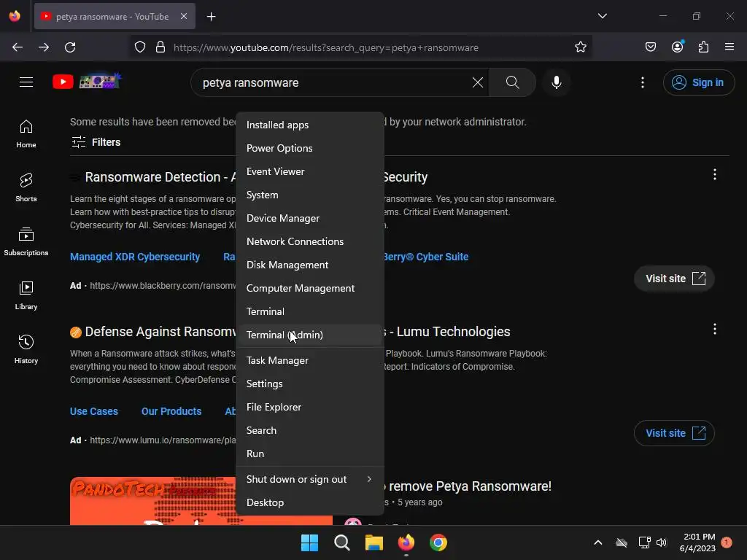
Task: Launch Chrome from taskbar
Action: pos(438,542)
